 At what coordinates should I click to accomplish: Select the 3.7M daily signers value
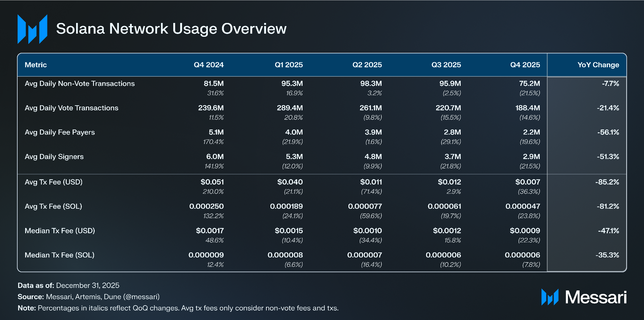click(452, 157)
